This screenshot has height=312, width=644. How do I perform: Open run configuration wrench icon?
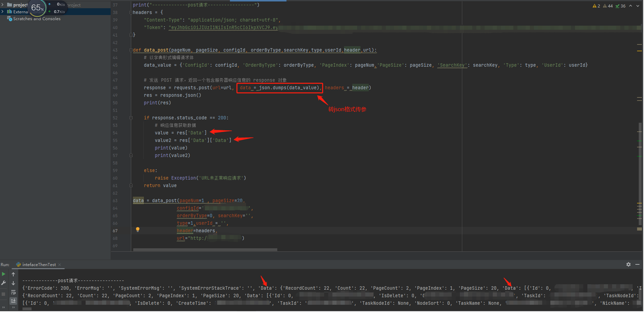click(3, 283)
